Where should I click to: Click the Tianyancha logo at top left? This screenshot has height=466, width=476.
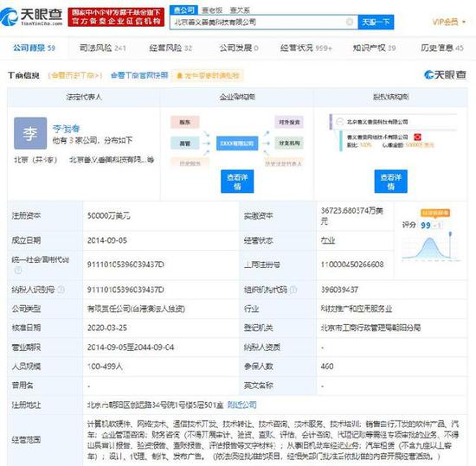pyautogui.click(x=31, y=16)
